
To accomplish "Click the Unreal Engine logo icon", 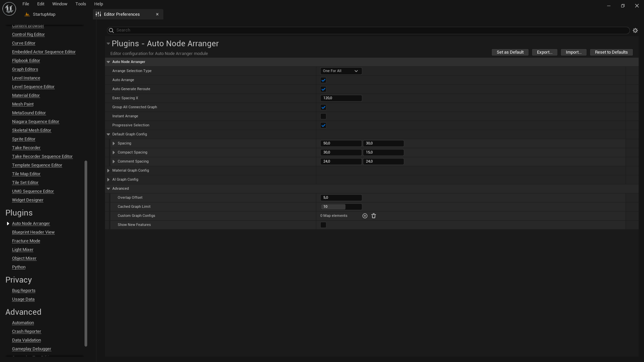I will (x=9, y=9).
